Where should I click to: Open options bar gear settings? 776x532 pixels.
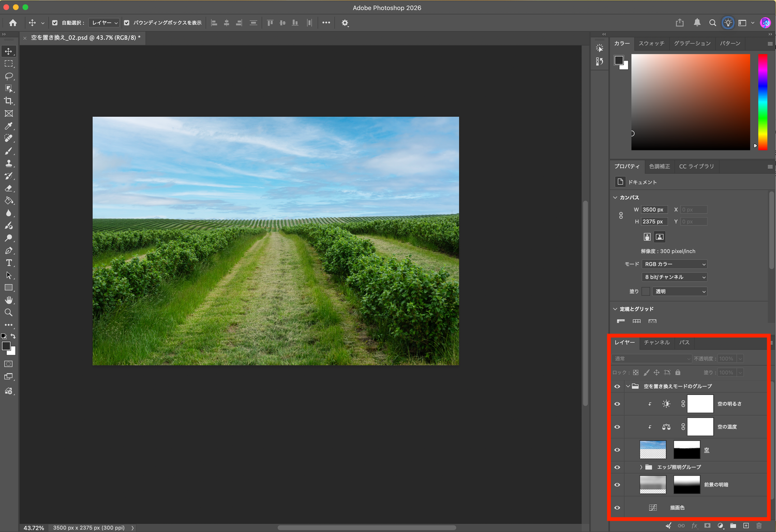[x=345, y=23]
